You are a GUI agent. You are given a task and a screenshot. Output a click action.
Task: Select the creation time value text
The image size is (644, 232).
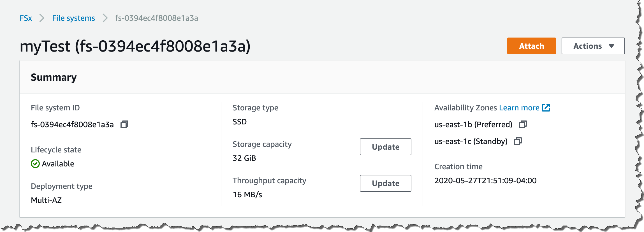[x=485, y=180]
